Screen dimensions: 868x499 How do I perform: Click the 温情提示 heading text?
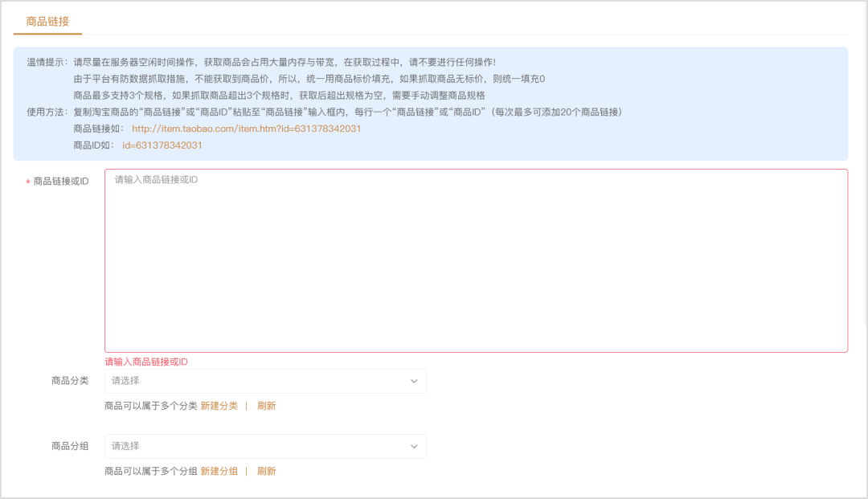click(47, 63)
